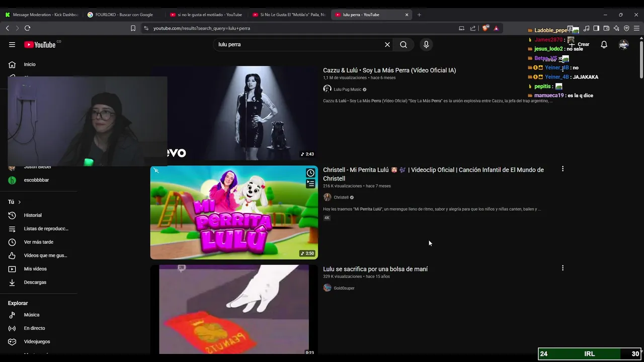Click the install/cast screen icon in address bar
Viewport: 644px width, 362px height.
[462, 28]
